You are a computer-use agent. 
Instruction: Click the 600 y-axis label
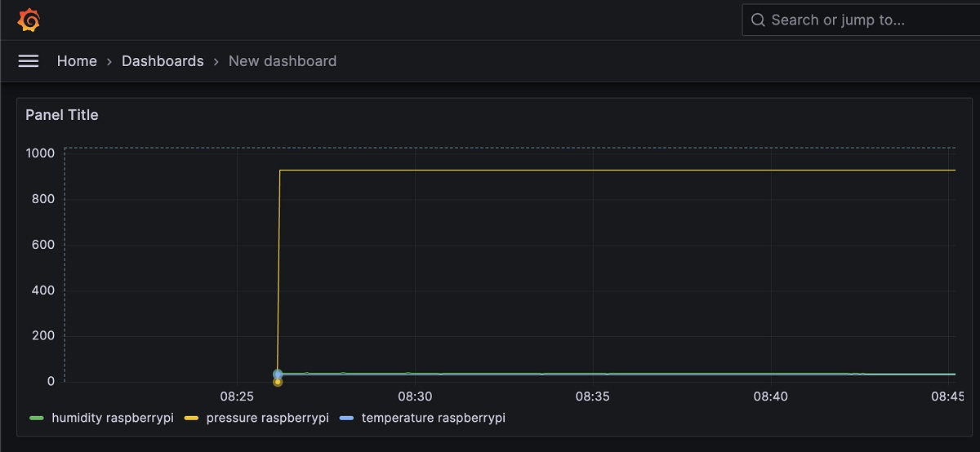(x=43, y=245)
